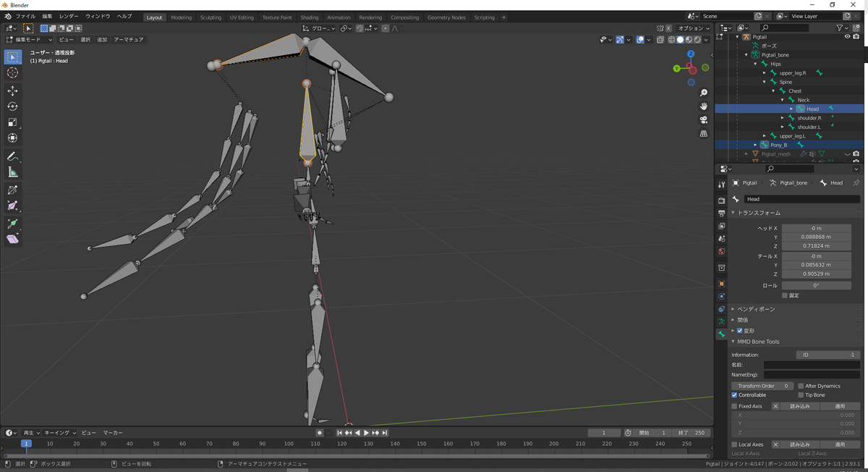Click the Fixed Axis 適用 button
Screen dimensions: 868x472
pyautogui.click(x=840, y=406)
